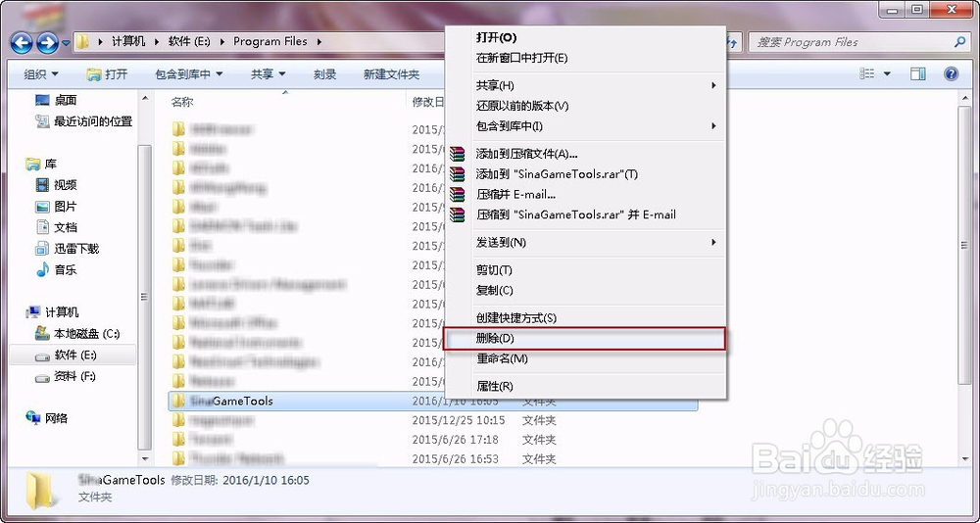Click 添加到 "SinaGameTools.rar"(T) entry
This screenshot has height=523, width=980.
coord(585,174)
